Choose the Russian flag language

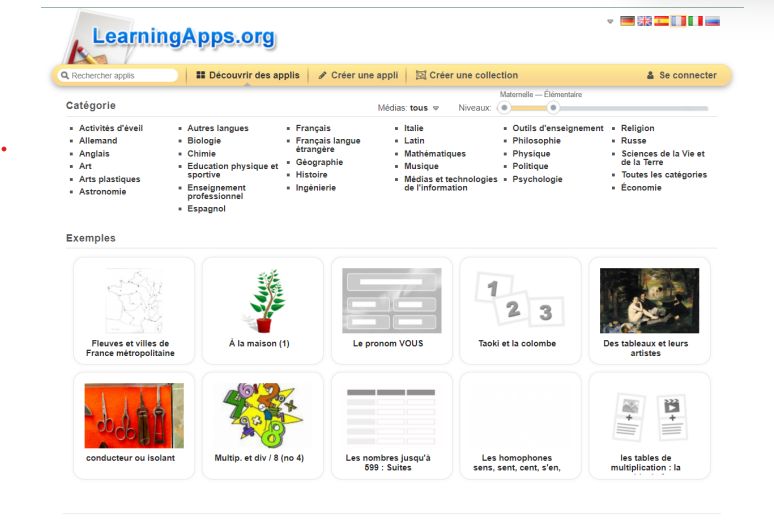[x=712, y=21]
